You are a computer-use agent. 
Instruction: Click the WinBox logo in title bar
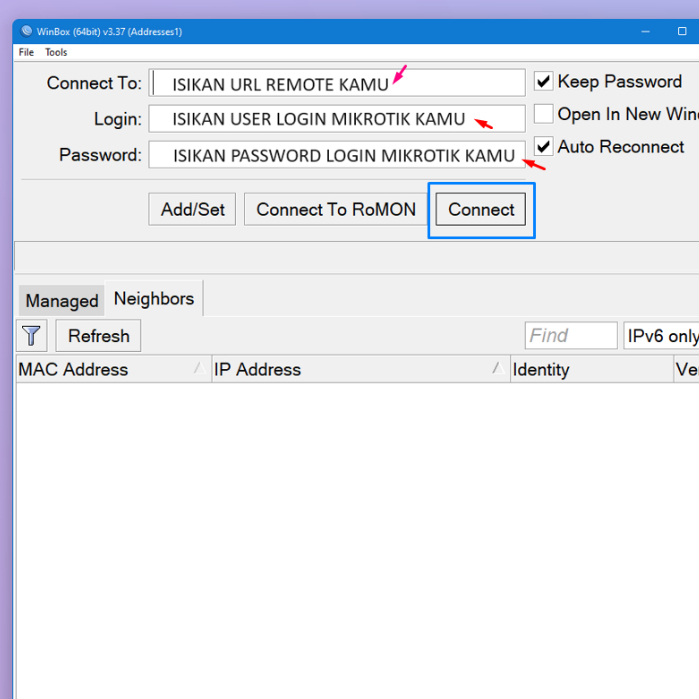point(27,31)
